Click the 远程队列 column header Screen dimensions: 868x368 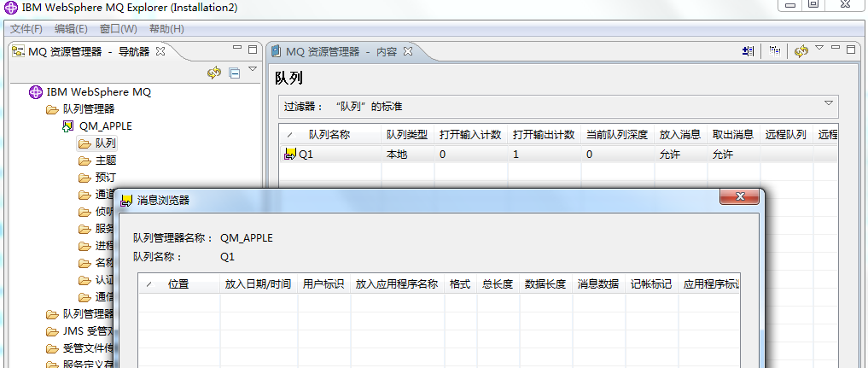point(786,134)
